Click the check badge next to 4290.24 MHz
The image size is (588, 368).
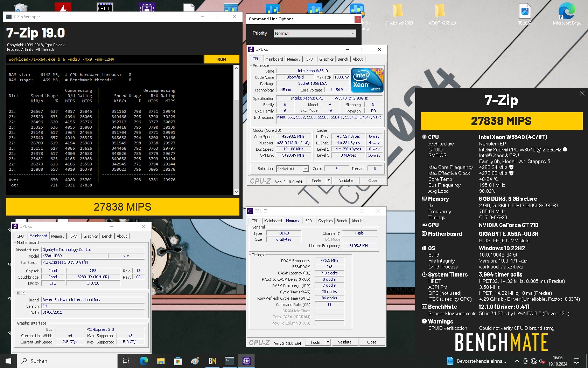click(511, 167)
